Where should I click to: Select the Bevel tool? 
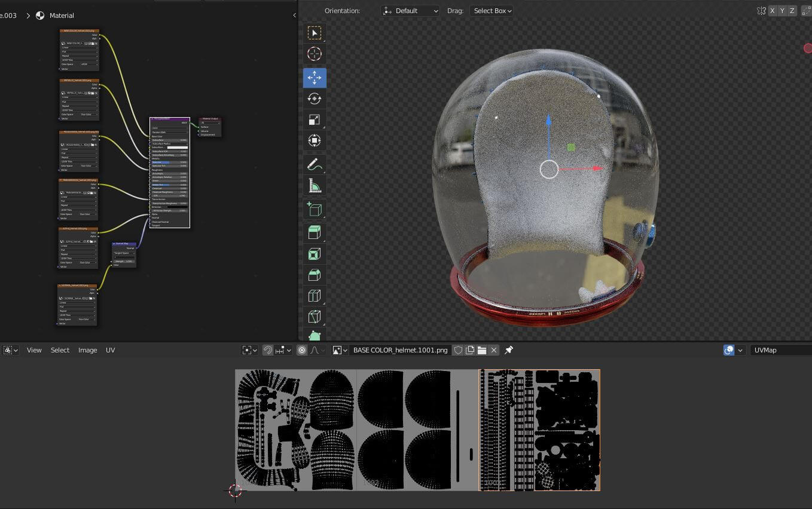315,275
